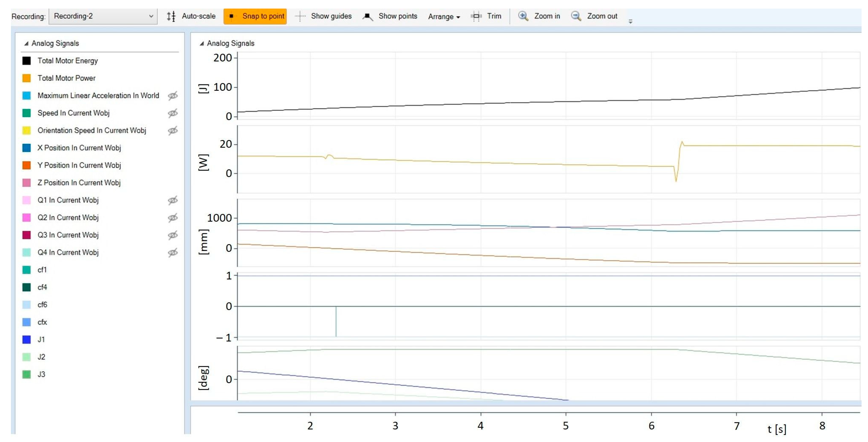Select the cf4 signal entry

42,287
